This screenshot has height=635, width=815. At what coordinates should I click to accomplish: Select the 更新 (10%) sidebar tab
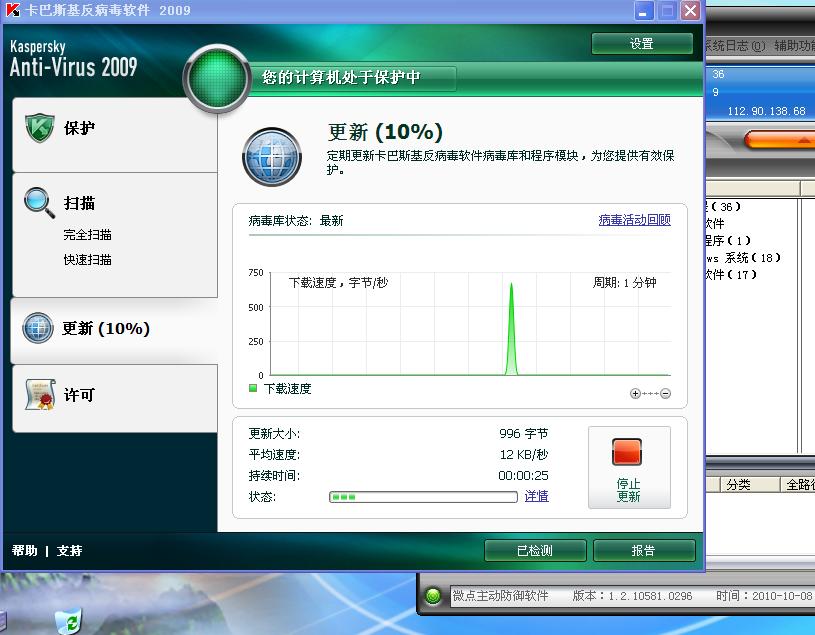coord(114,331)
